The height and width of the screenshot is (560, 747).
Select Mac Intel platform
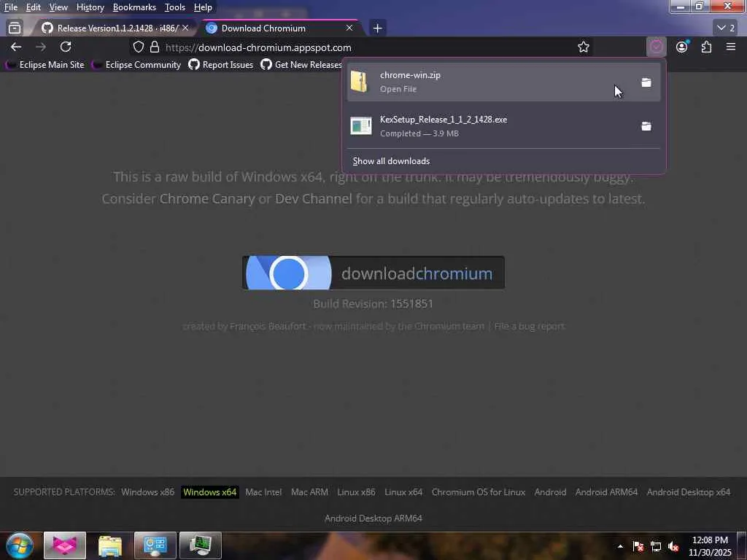[263, 492]
